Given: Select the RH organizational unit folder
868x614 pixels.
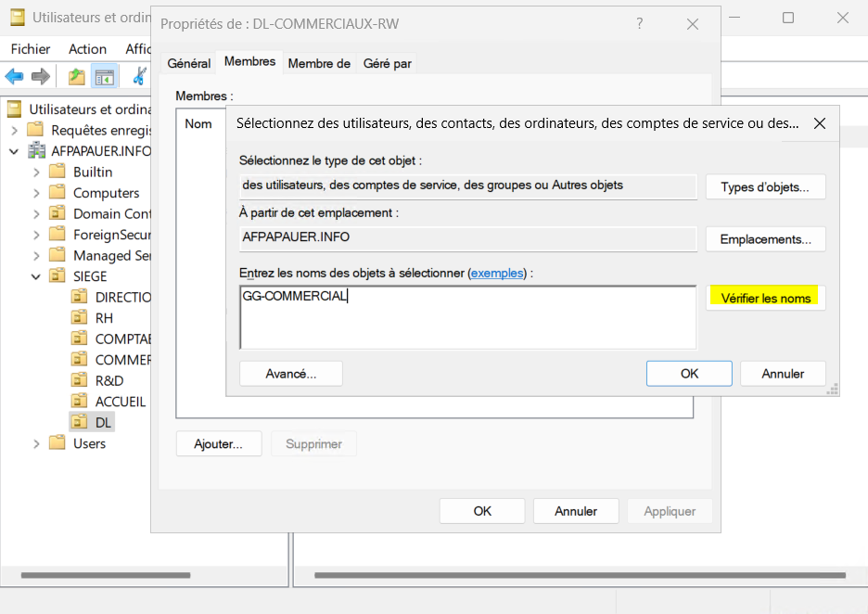Looking at the screenshot, I should [104, 317].
